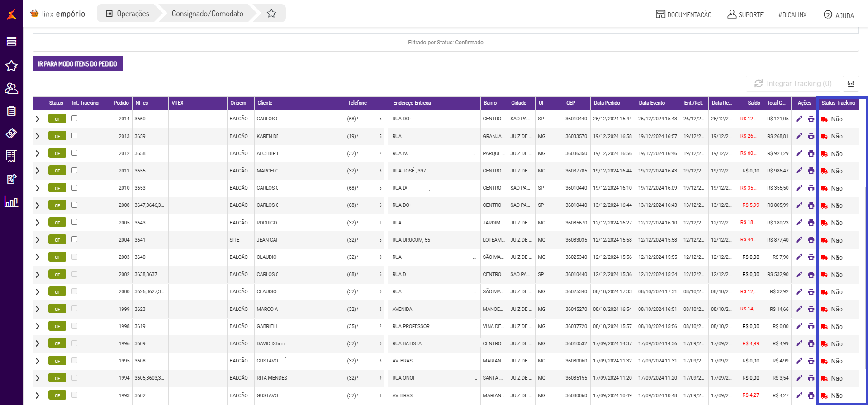Open #DICALINX in top bar

(x=792, y=14)
